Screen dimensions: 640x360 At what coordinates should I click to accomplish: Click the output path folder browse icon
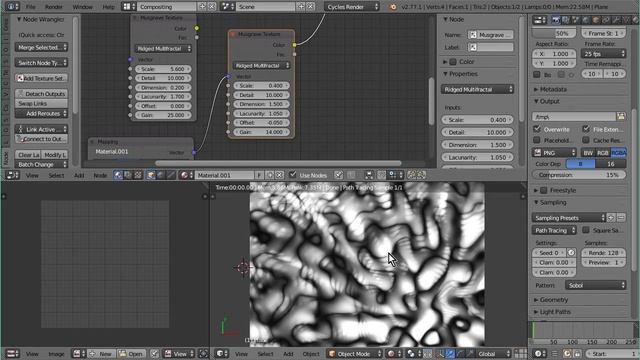(x=621, y=117)
